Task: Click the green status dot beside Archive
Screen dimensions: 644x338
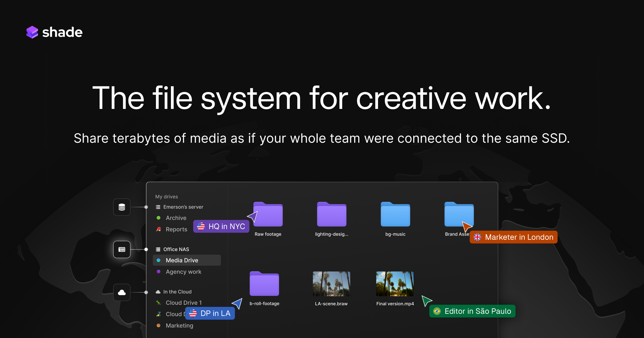Action: (x=159, y=218)
